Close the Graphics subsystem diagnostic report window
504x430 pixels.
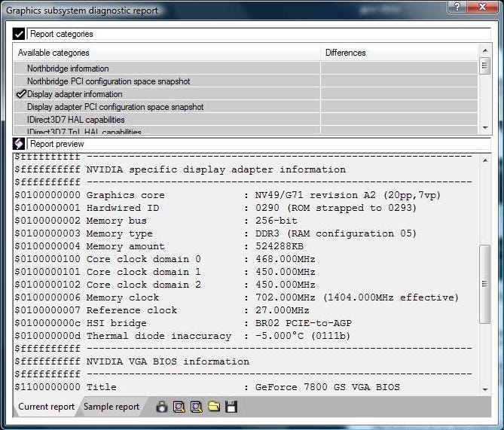482,7
